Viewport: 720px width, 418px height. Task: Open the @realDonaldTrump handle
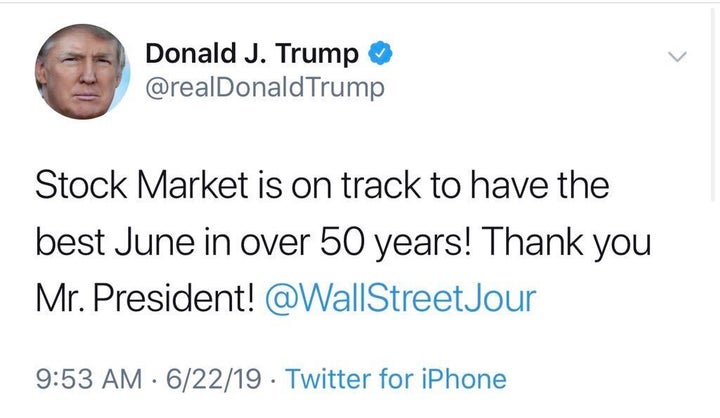pos(265,87)
